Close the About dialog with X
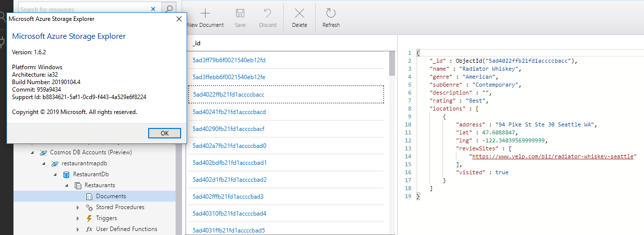 179,19
